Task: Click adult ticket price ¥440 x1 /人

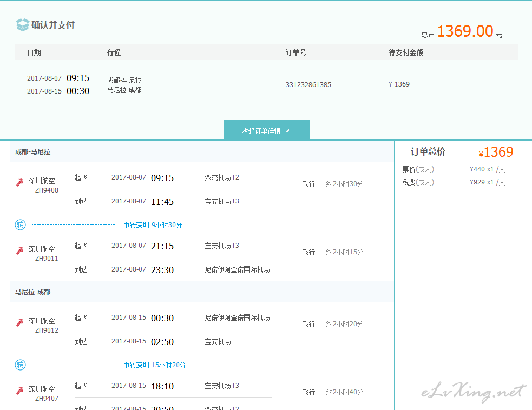Action: point(487,169)
